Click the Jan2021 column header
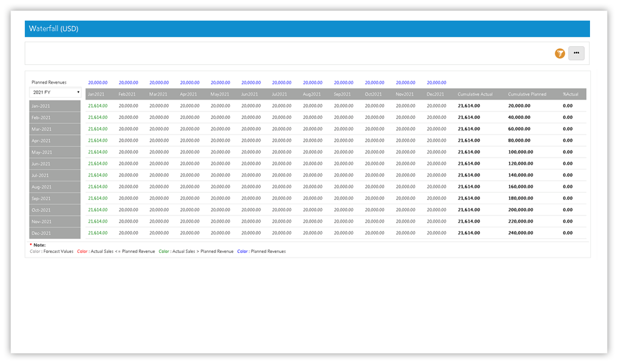 [98, 94]
